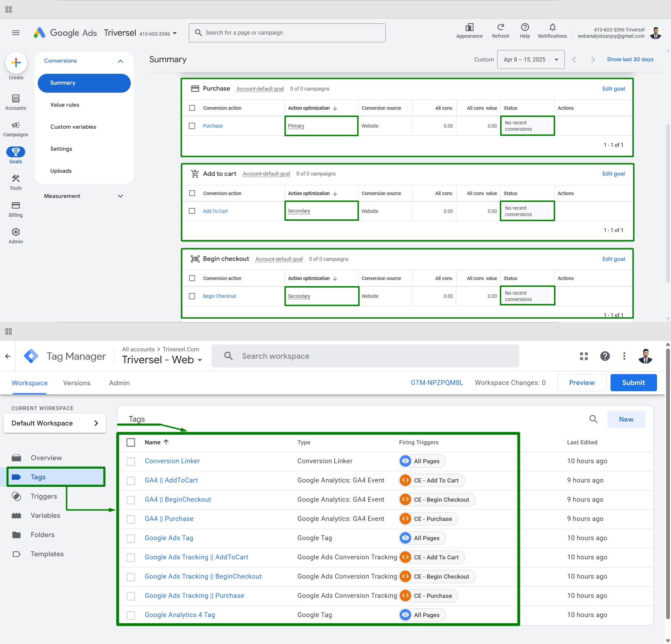Viewport: 671px width, 644px height.
Task: Click the Submit button in Tag Manager
Action: tap(633, 382)
